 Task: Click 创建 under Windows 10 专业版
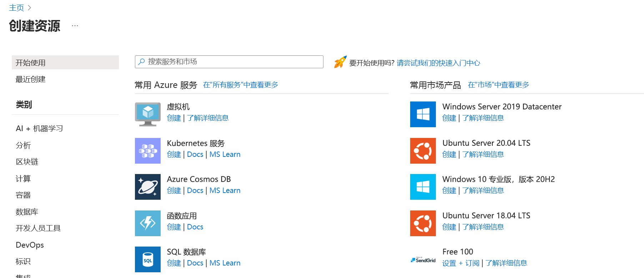(449, 190)
